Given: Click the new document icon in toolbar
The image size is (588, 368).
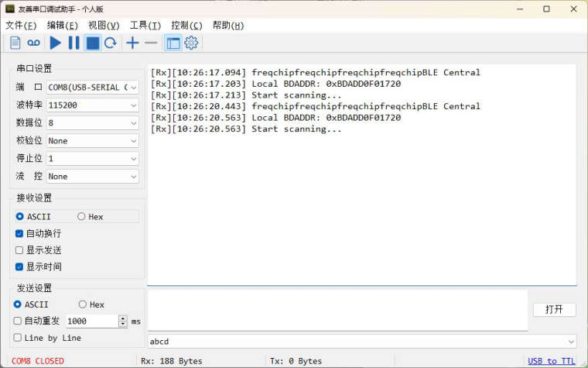Looking at the screenshot, I should point(15,43).
